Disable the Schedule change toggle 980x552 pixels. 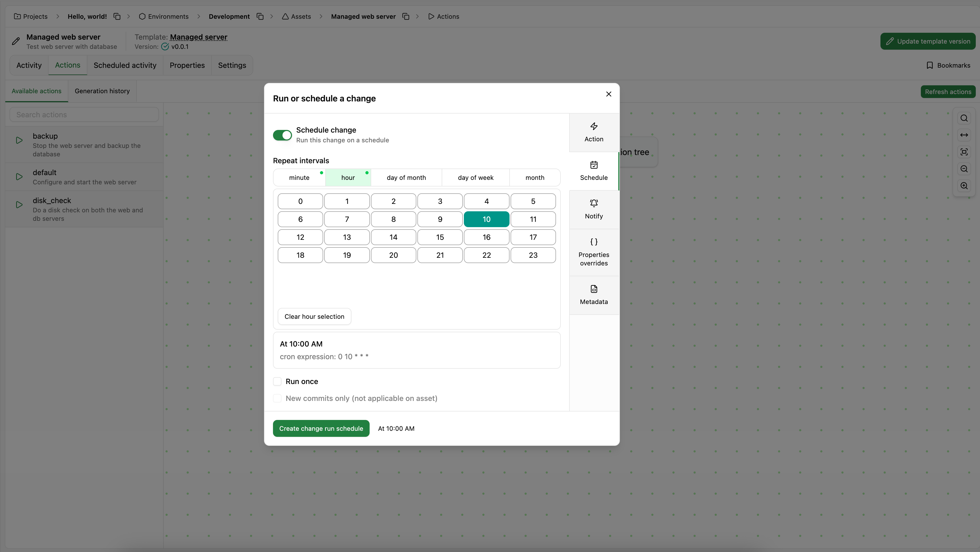[282, 135]
